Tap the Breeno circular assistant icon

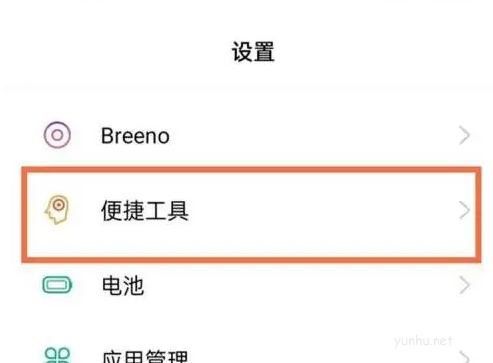pos(57,135)
